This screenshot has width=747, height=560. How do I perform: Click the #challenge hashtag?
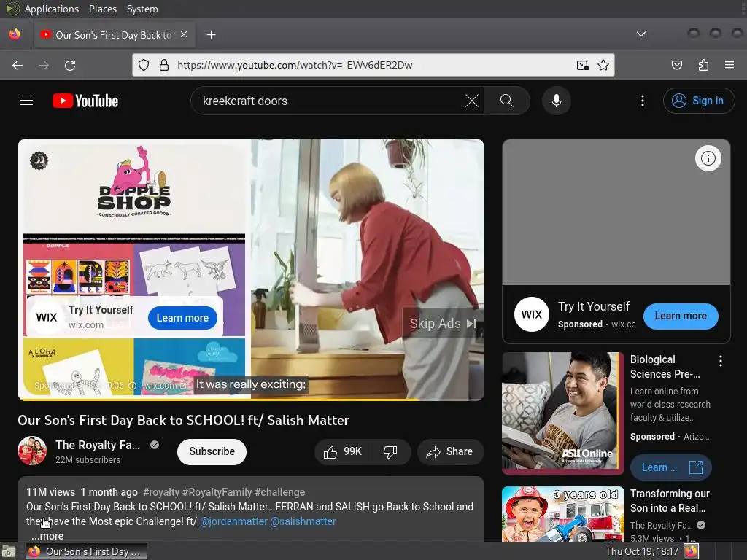tap(280, 492)
